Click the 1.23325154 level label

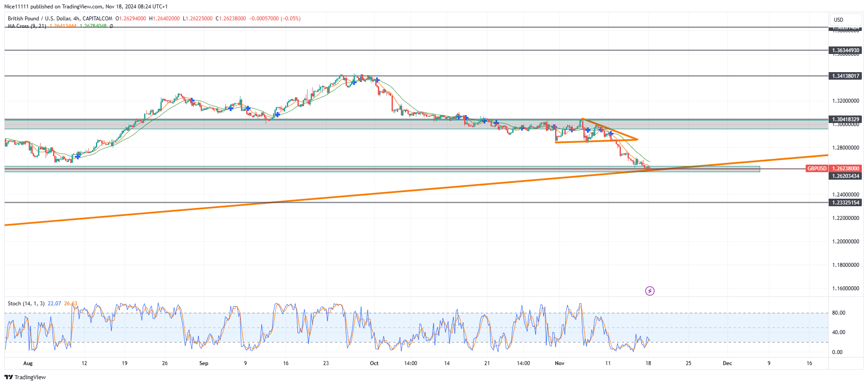tap(845, 203)
